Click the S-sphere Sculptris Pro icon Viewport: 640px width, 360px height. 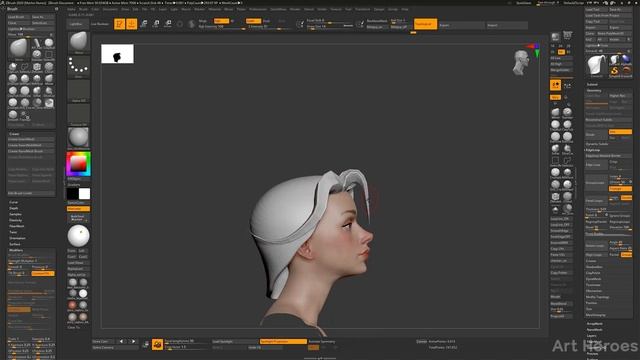tap(191, 24)
